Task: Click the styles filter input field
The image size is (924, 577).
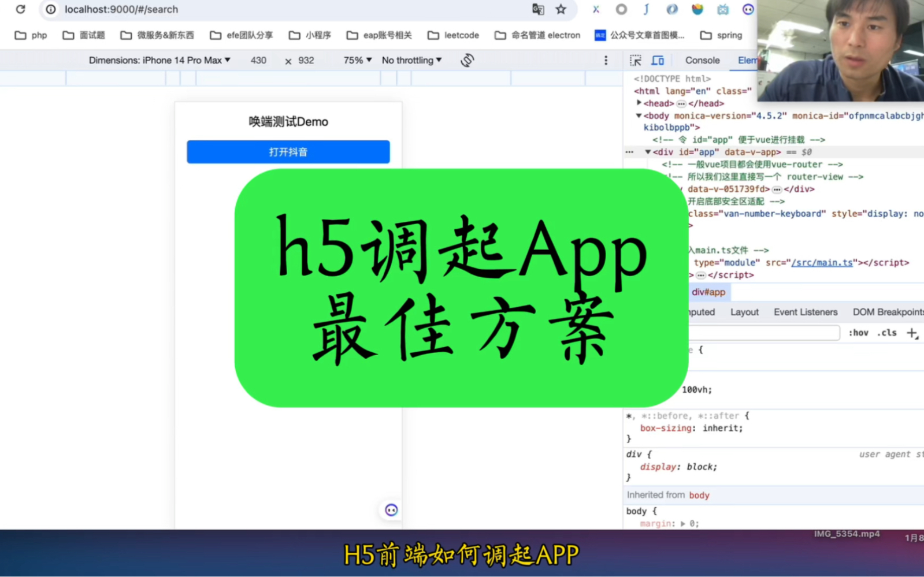Action: (x=764, y=333)
